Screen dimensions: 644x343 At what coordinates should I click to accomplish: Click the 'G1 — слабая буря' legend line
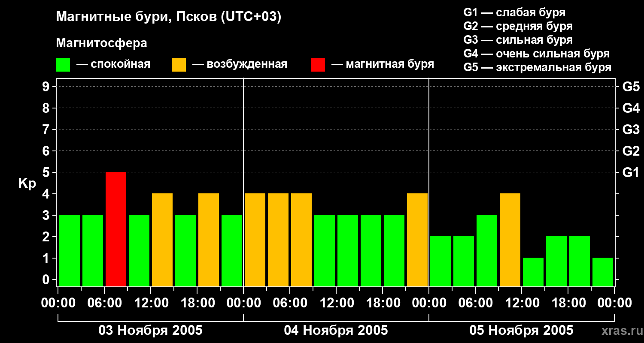point(514,12)
